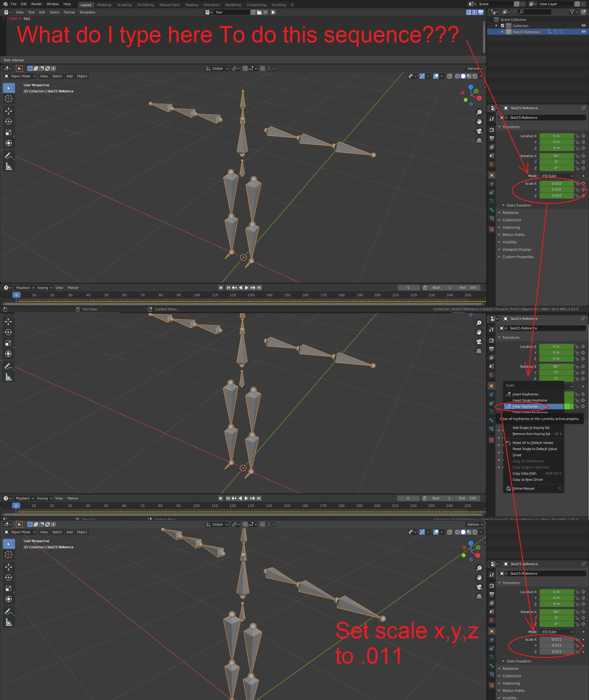589x700 pixels.
Task: Adjust the Scale X value field
Action: click(x=556, y=183)
